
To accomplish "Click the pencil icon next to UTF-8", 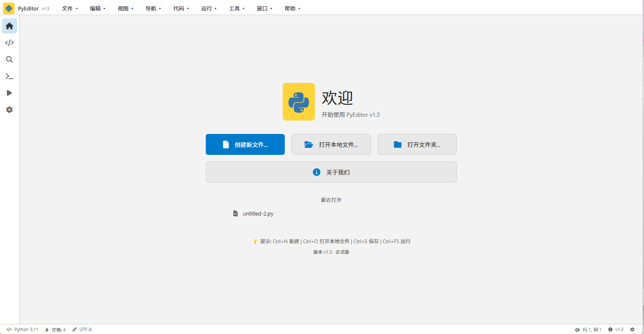I will (x=74, y=329).
